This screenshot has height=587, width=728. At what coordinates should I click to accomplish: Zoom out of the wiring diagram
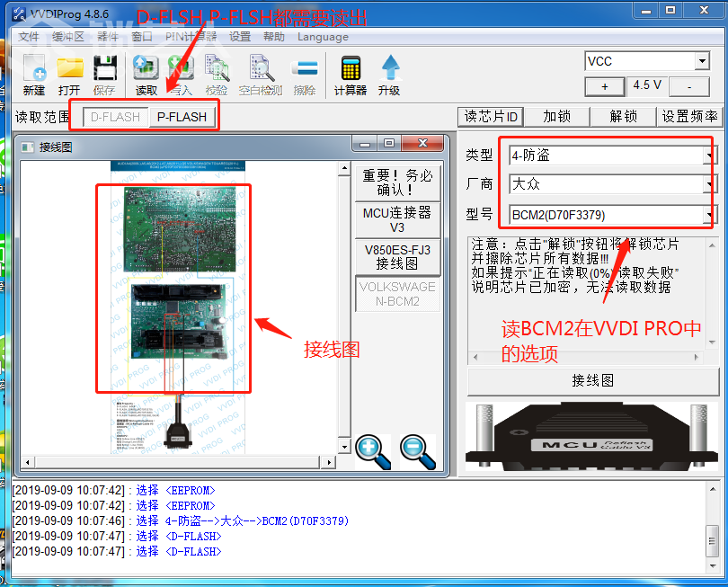pyautogui.click(x=418, y=451)
